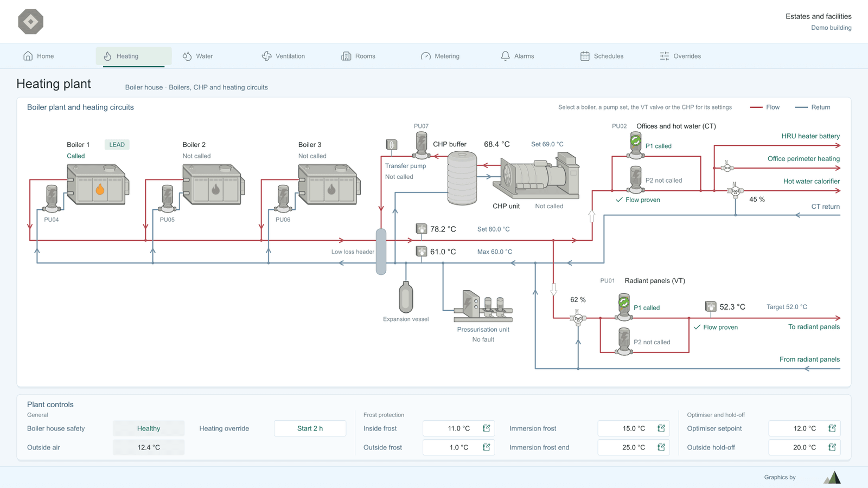Click the Radiant panels Flow proven status
The width and height of the screenshot is (868, 488).
(716, 327)
